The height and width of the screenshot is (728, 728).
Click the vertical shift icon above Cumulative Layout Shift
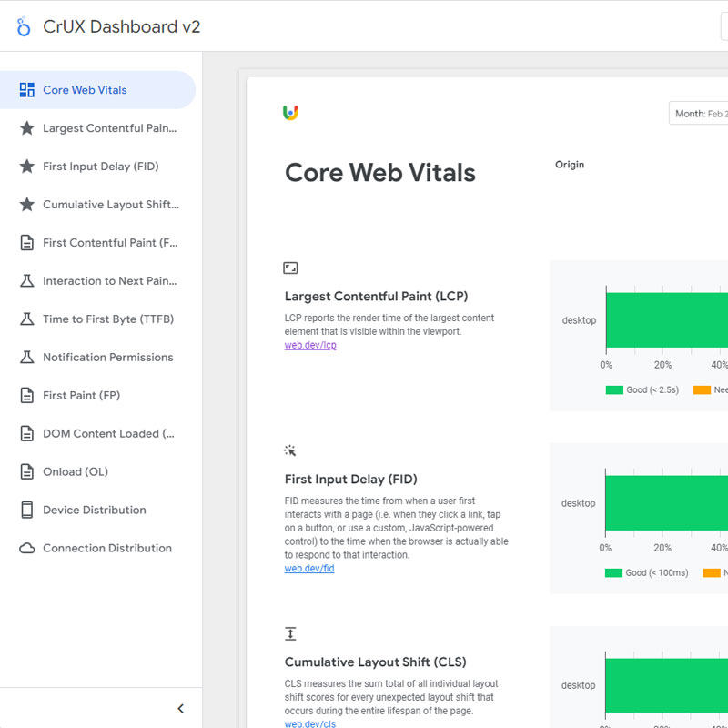point(290,633)
